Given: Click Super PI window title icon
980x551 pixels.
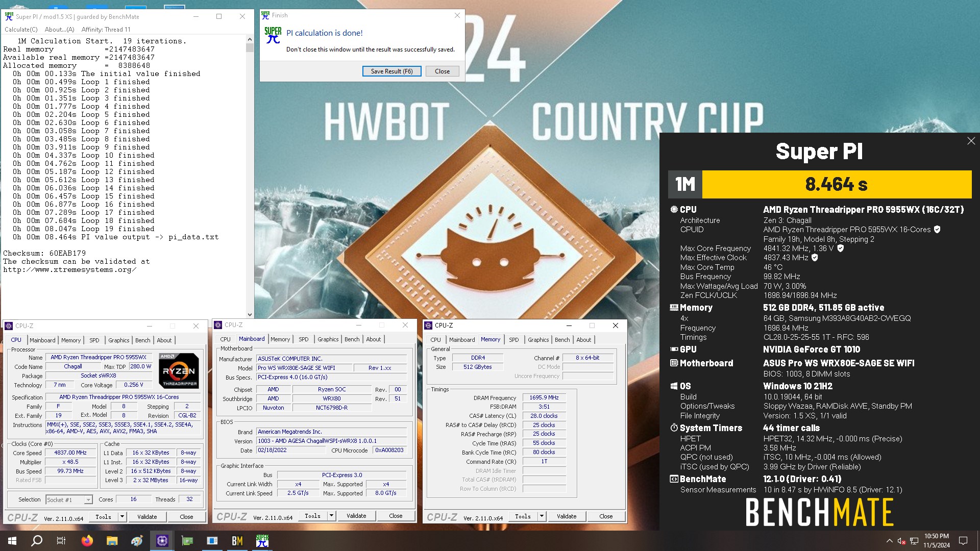Looking at the screenshot, I should coord(9,16).
